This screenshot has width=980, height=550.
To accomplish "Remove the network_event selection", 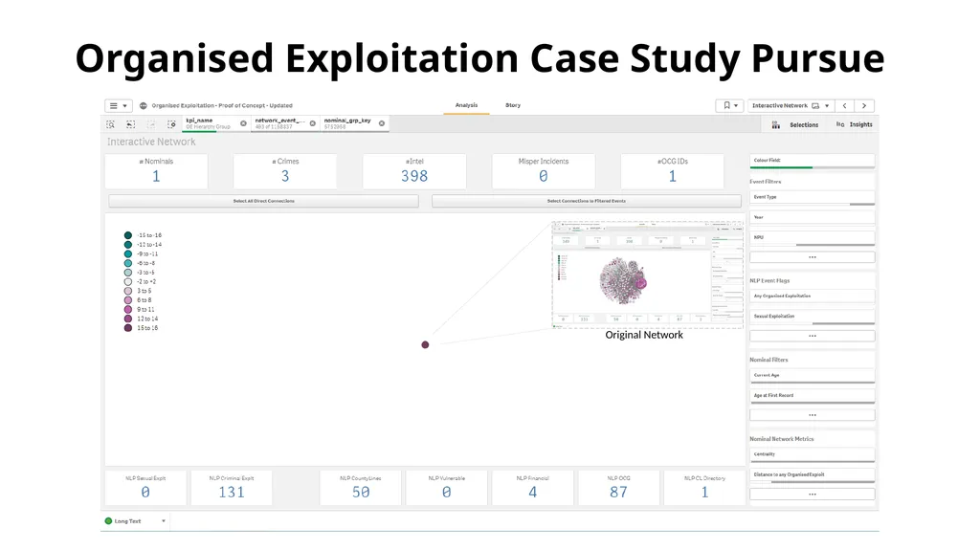I will click(313, 123).
